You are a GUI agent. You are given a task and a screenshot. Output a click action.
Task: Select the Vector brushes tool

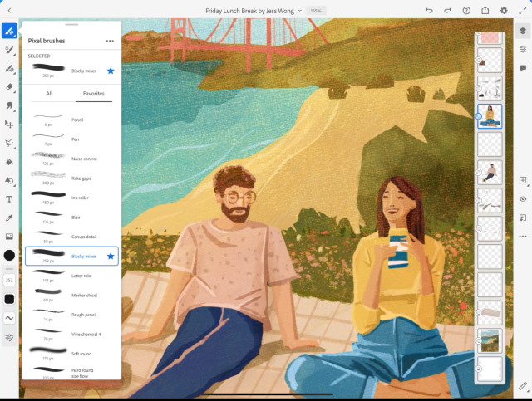point(9,69)
